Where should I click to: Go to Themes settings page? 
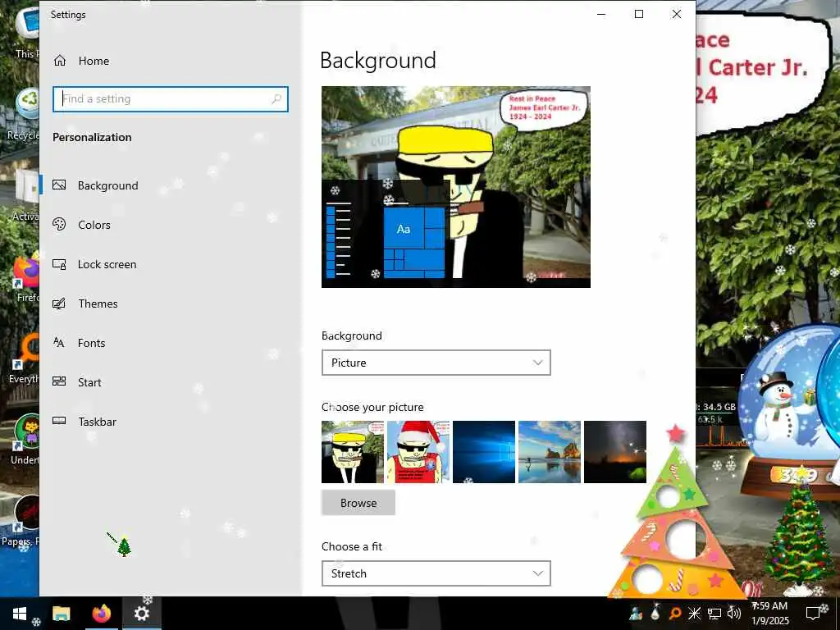coord(98,304)
